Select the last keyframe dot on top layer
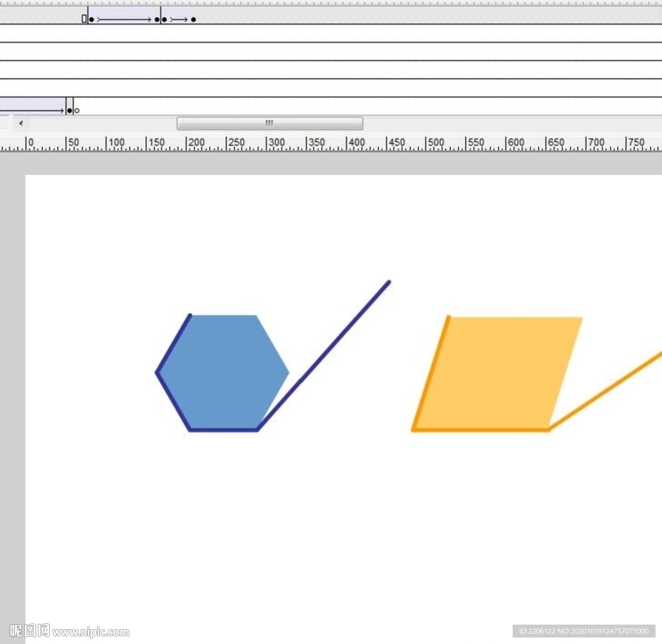662x644 pixels. (193, 19)
